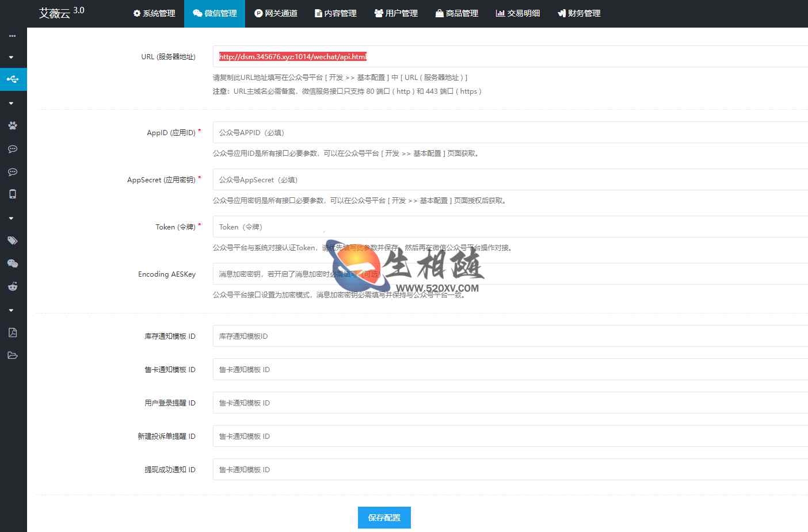Click the ellipsis icon at top of sidebar

(x=13, y=36)
